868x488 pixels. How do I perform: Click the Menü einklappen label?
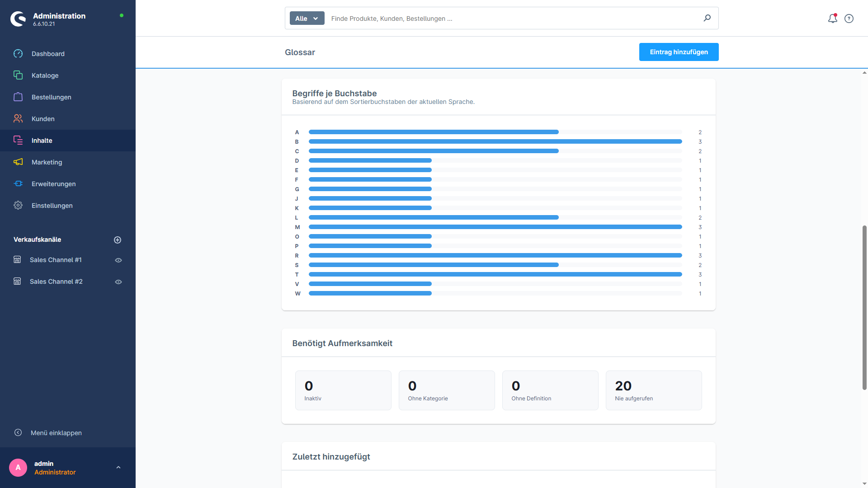tap(56, 433)
